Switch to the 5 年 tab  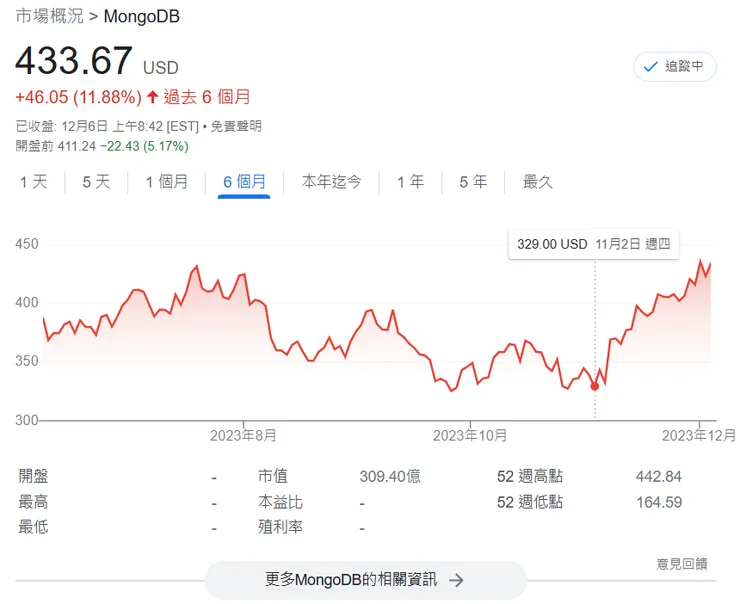tap(473, 182)
